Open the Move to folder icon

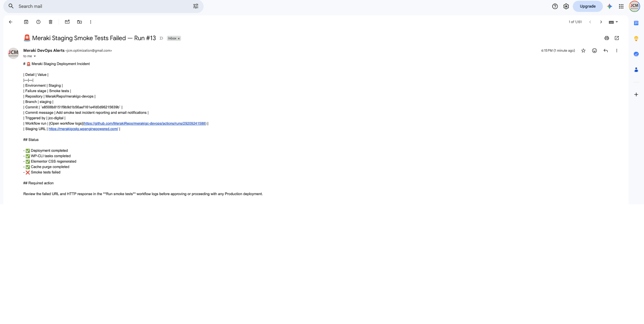coord(79,22)
